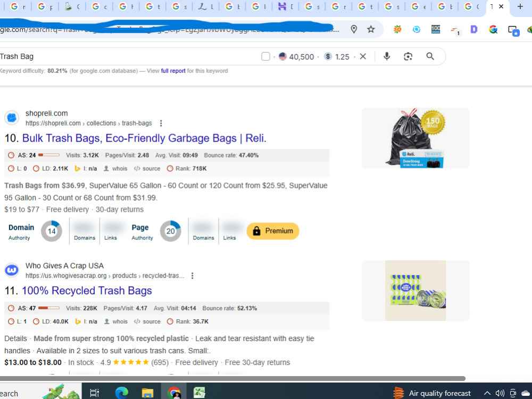Open Google Lens image search
The height and width of the screenshot is (399, 532).
click(408, 56)
